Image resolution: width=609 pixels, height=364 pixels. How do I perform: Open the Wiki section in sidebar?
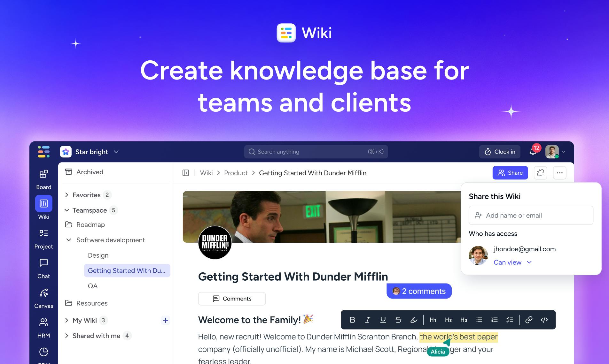tap(43, 208)
